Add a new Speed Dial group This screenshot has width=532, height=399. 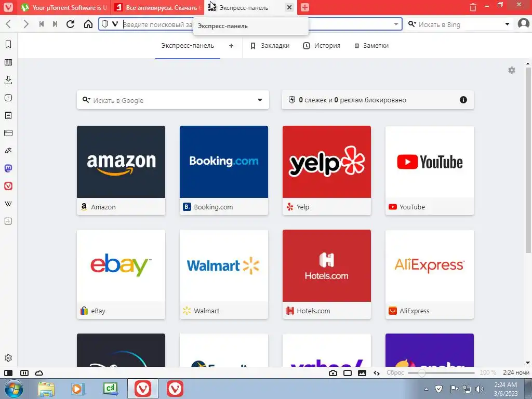231,46
